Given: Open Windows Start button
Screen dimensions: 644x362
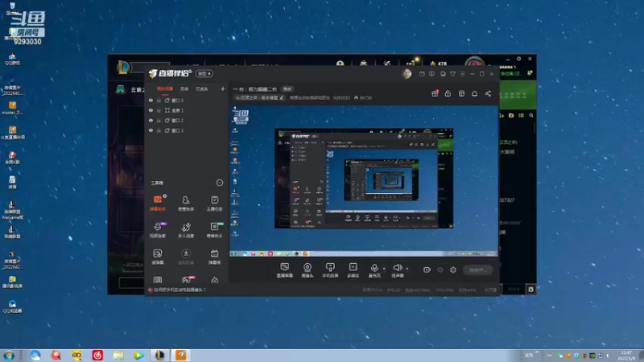Looking at the screenshot, I should [9, 356].
